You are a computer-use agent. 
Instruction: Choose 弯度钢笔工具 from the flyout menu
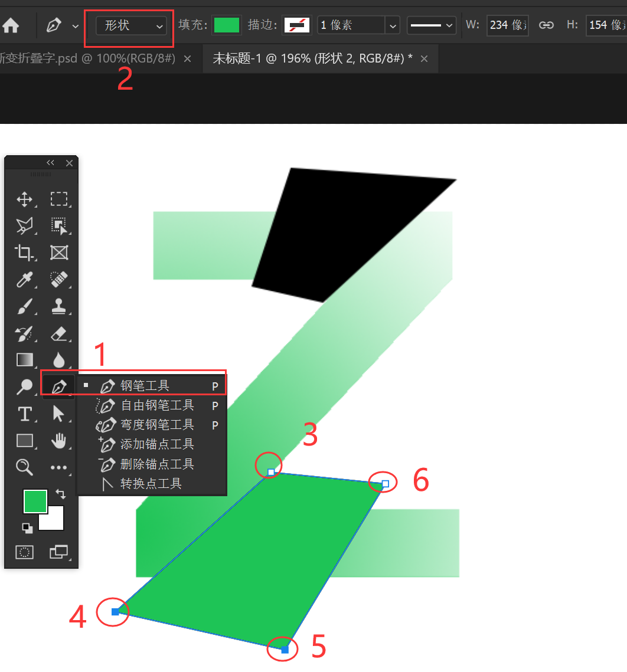pyautogui.click(x=152, y=425)
